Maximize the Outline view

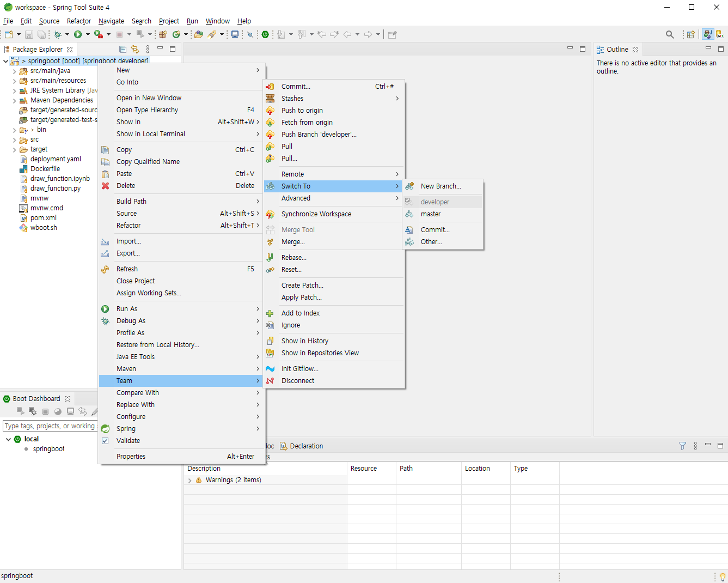coord(720,48)
